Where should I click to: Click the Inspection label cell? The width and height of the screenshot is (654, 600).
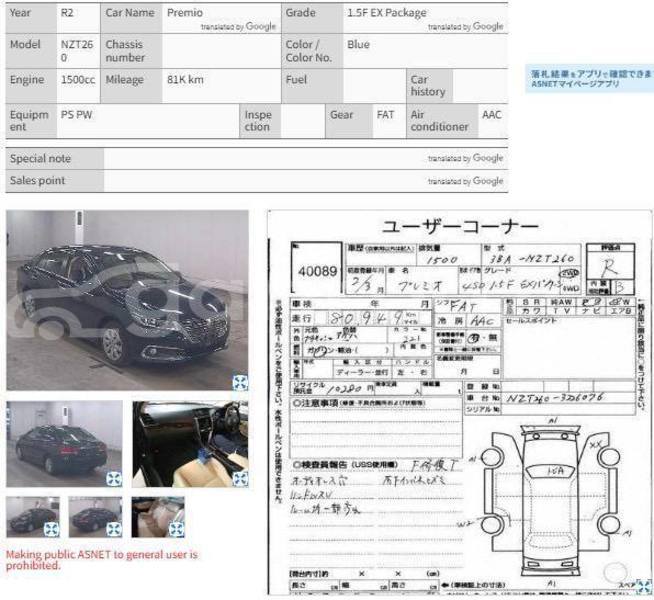point(260,121)
